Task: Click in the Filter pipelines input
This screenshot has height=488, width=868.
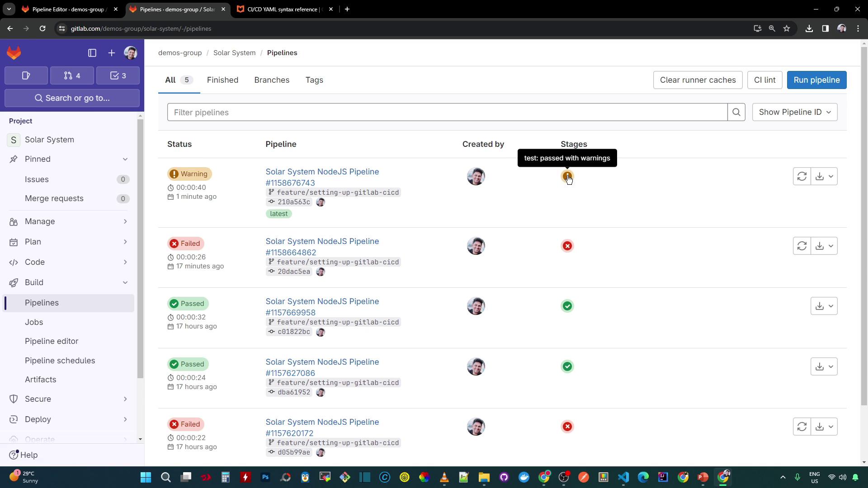Action: click(x=447, y=112)
